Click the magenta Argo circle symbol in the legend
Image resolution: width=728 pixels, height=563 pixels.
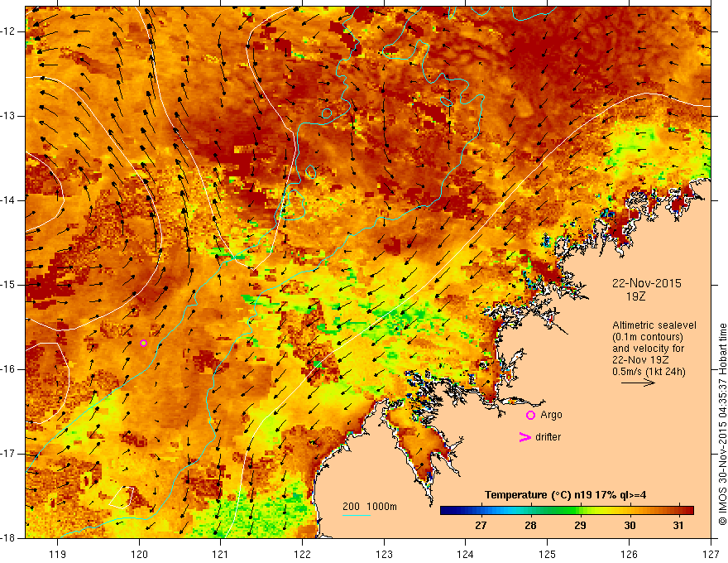pos(530,416)
